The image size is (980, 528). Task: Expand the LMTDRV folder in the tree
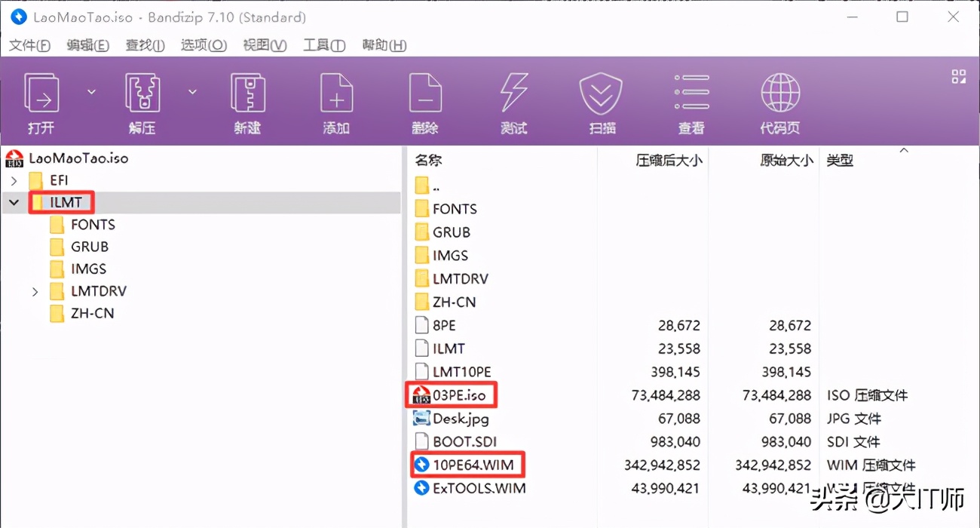[x=35, y=290]
